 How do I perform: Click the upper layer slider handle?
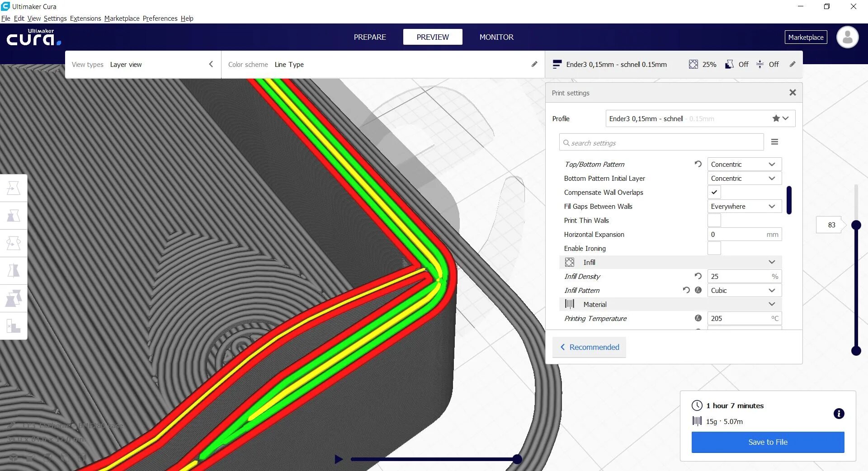pos(856,225)
